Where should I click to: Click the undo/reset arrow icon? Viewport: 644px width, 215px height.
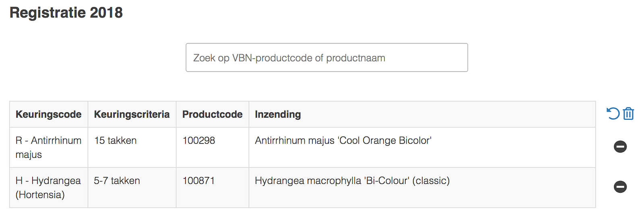pos(613,114)
